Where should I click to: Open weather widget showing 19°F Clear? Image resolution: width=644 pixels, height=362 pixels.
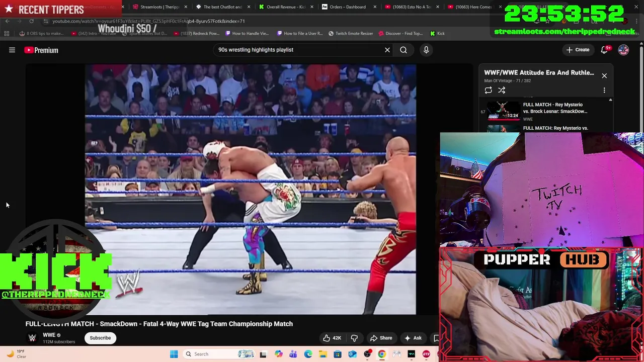coord(16,354)
